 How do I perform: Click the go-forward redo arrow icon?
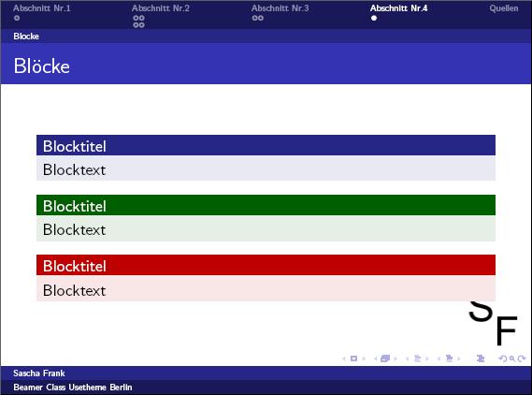pos(522,358)
